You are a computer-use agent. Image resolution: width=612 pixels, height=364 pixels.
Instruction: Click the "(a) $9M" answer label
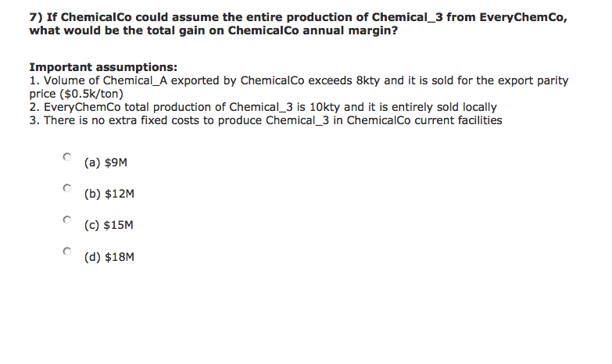(x=106, y=162)
